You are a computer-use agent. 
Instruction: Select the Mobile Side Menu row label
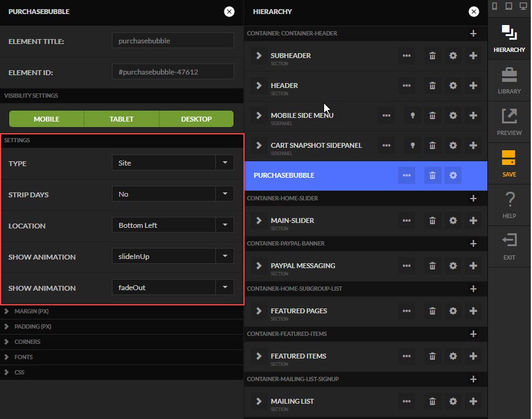[x=302, y=115]
